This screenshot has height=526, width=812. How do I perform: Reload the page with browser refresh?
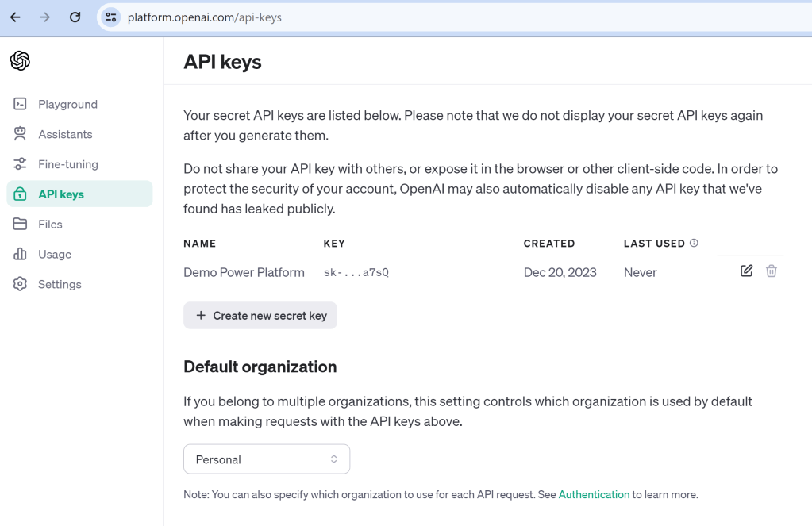(75, 17)
